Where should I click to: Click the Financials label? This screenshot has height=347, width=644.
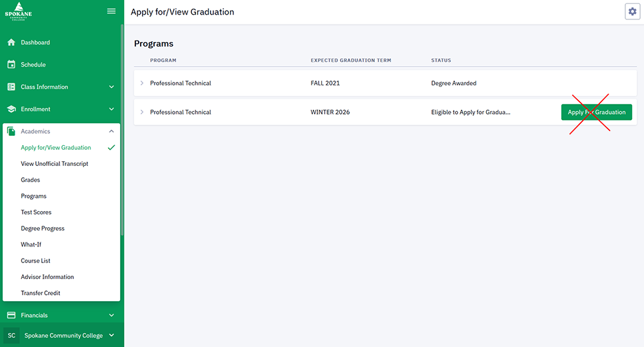click(34, 315)
